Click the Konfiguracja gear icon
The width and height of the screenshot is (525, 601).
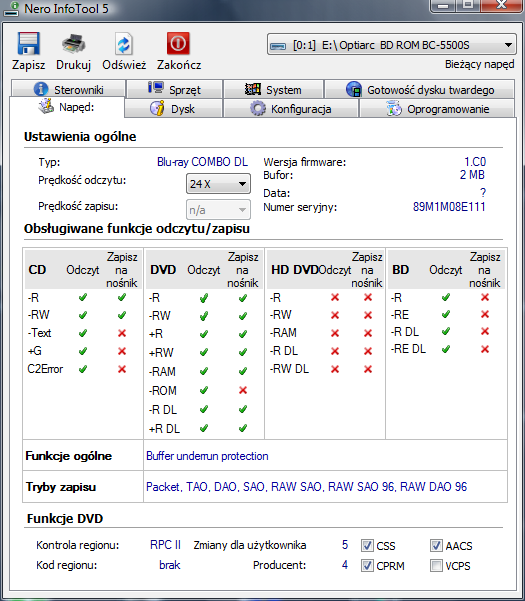[x=258, y=108]
